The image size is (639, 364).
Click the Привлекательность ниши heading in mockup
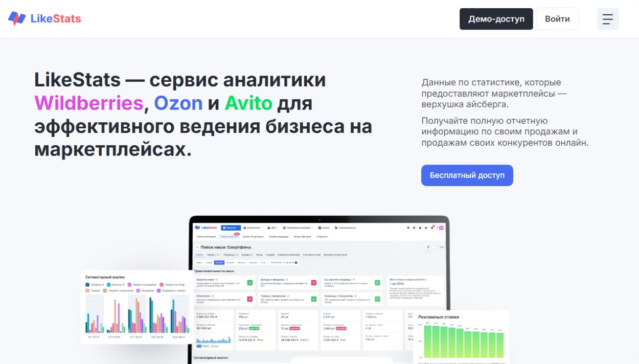click(x=214, y=270)
